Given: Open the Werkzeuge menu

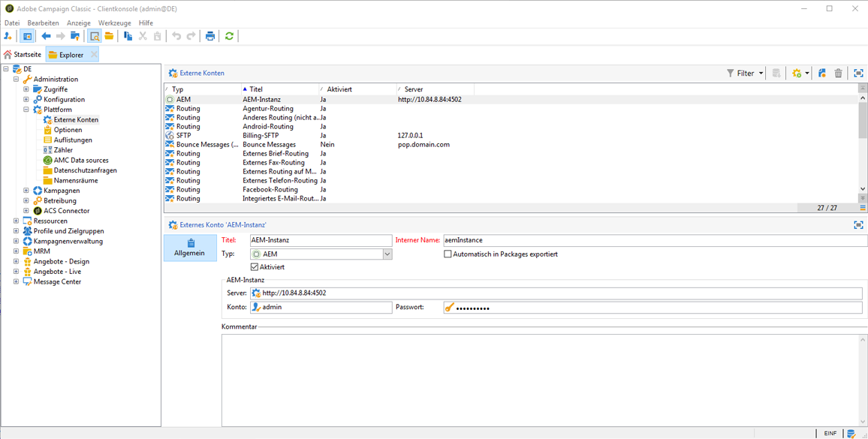Looking at the screenshot, I should [x=115, y=23].
